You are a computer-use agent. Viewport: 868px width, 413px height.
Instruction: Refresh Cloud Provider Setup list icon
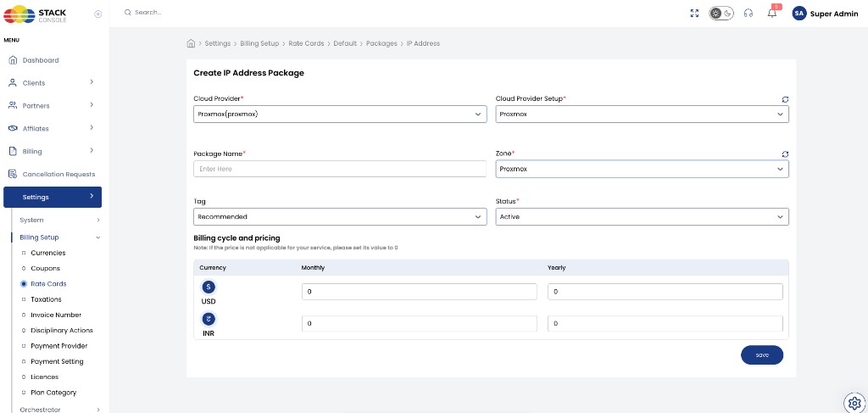click(x=785, y=100)
